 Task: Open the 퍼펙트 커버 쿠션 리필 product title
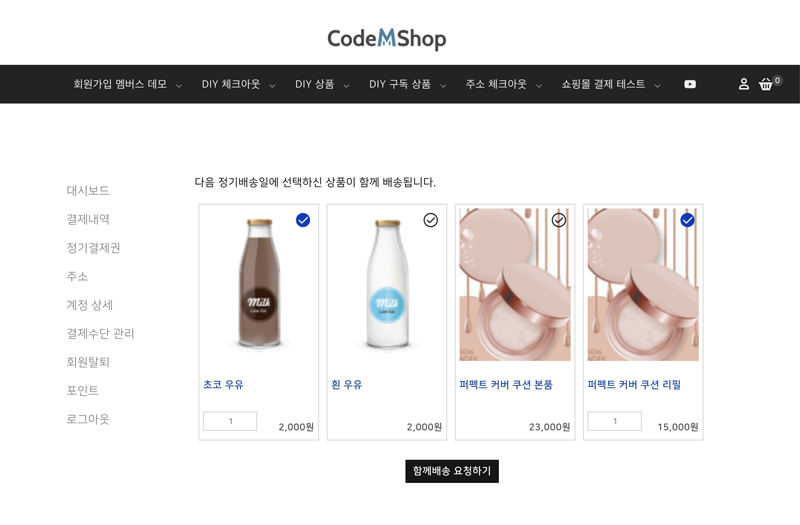click(634, 384)
